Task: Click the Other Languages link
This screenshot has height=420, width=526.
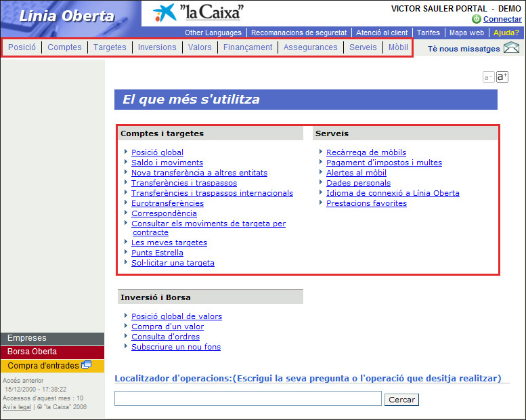Action: pos(213,33)
